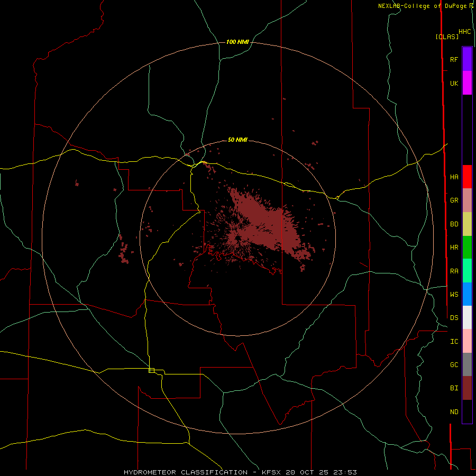Screen dimensions: 476x476
Task: Click the RF legend label
Action: pyautogui.click(x=454, y=59)
